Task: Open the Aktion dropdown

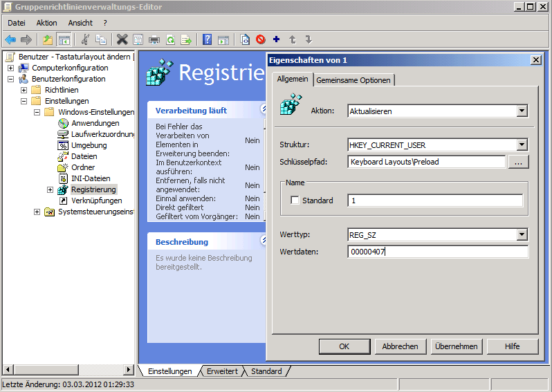Action: (x=522, y=111)
